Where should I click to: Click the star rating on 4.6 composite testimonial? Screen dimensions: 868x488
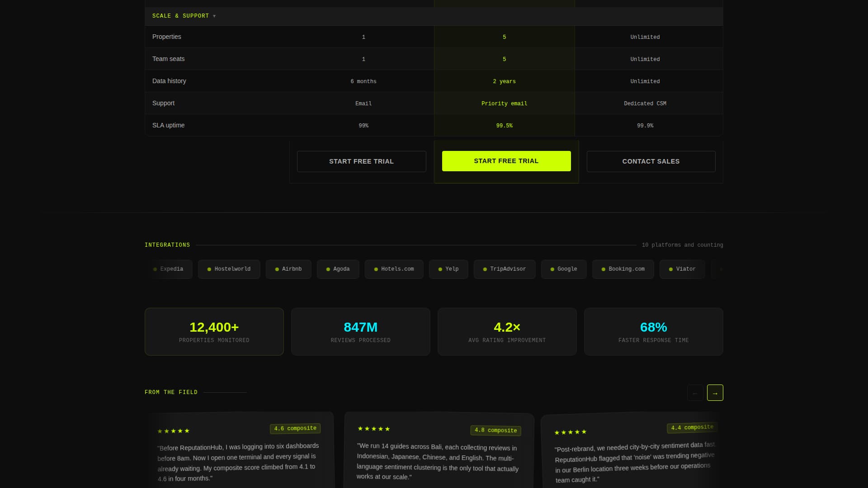(173, 431)
